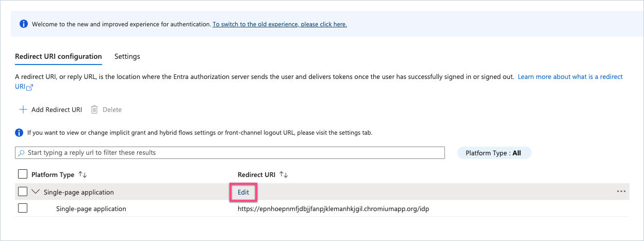Click the search magnifier icon in filter
The height and width of the screenshot is (241, 644).
pos(21,153)
